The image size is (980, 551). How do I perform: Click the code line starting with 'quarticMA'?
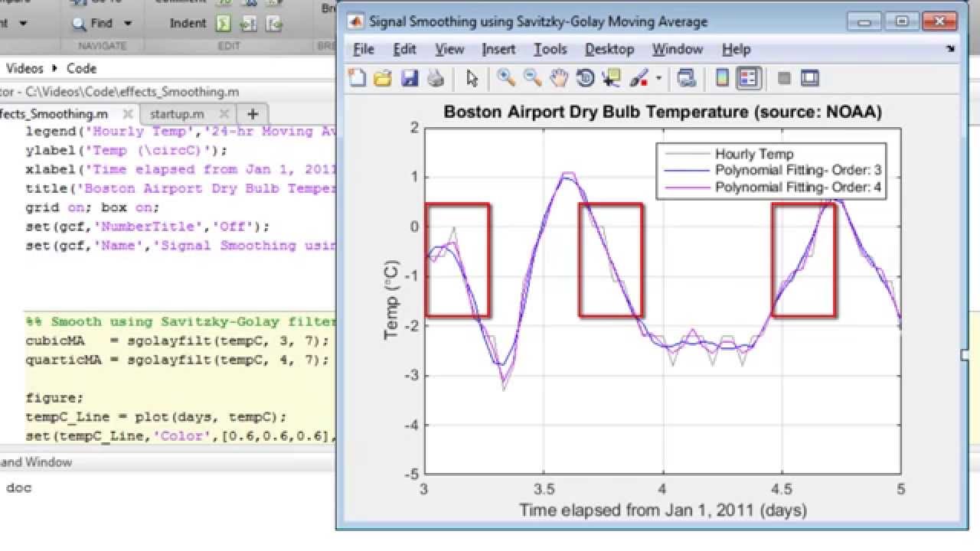pos(178,360)
